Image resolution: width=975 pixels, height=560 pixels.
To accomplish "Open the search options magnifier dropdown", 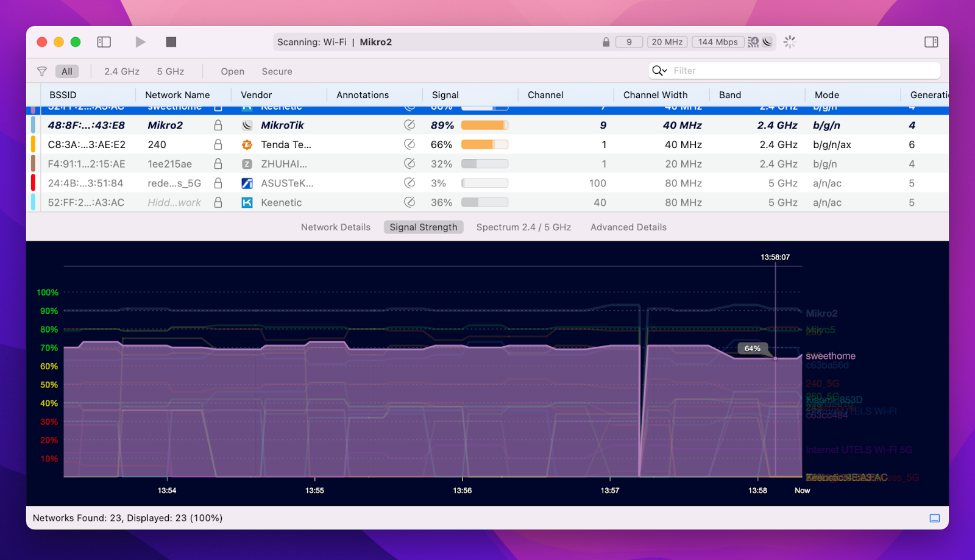I will [659, 71].
